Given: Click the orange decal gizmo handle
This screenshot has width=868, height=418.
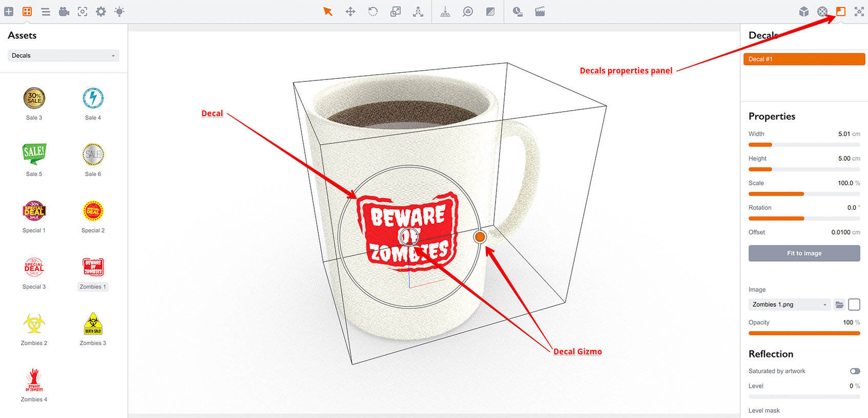Looking at the screenshot, I should [x=480, y=237].
